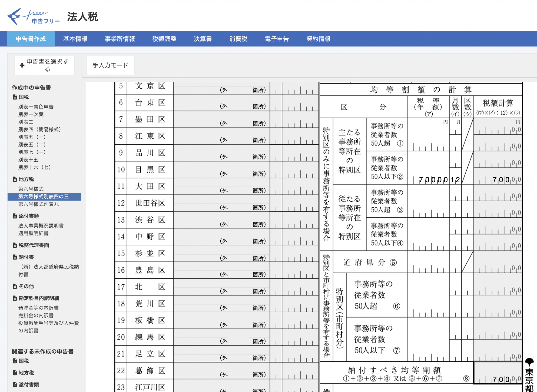The width and height of the screenshot is (537, 392).
Task: Open 税額調整 in the navigation bar
Action: pyautogui.click(x=164, y=39)
